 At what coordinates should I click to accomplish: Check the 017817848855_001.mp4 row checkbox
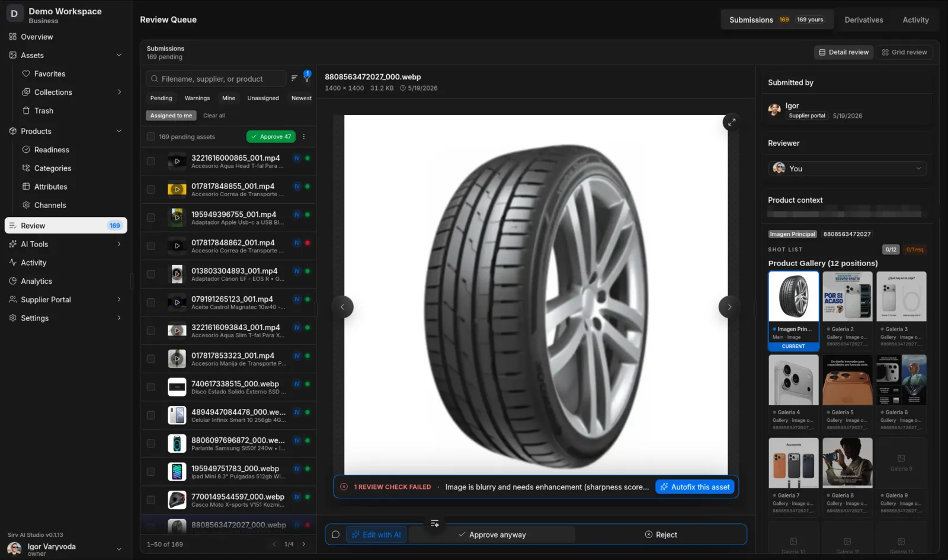click(x=151, y=190)
